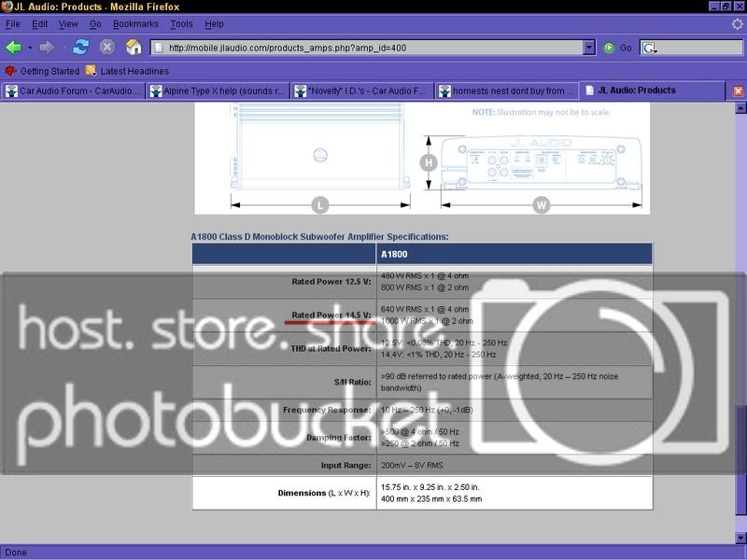Reload the page with refresh icon
747x560 pixels.
point(80,48)
